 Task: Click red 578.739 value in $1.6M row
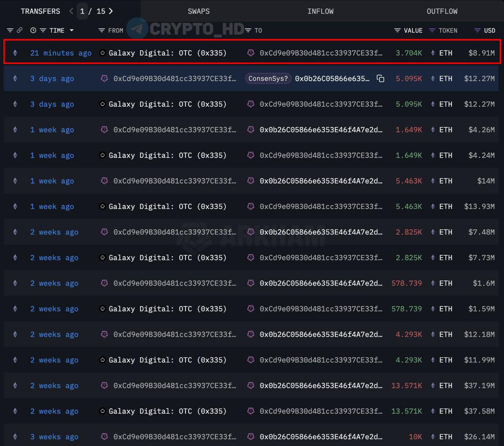[x=406, y=283]
